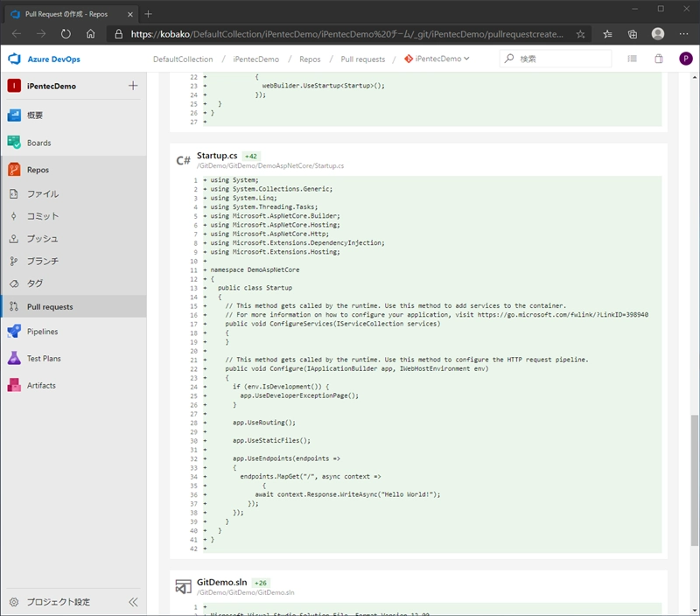Image resolution: width=700 pixels, height=616 pixels.
Task: Open the purple P user avatar
Action: (686, 59)
